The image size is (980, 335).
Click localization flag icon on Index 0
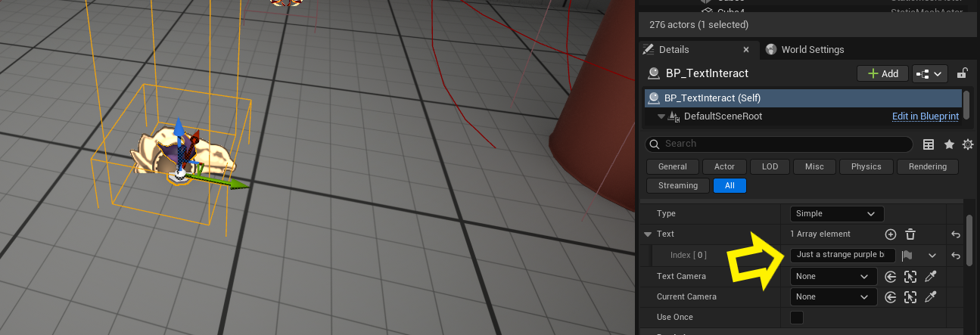[x=907, y=256]
